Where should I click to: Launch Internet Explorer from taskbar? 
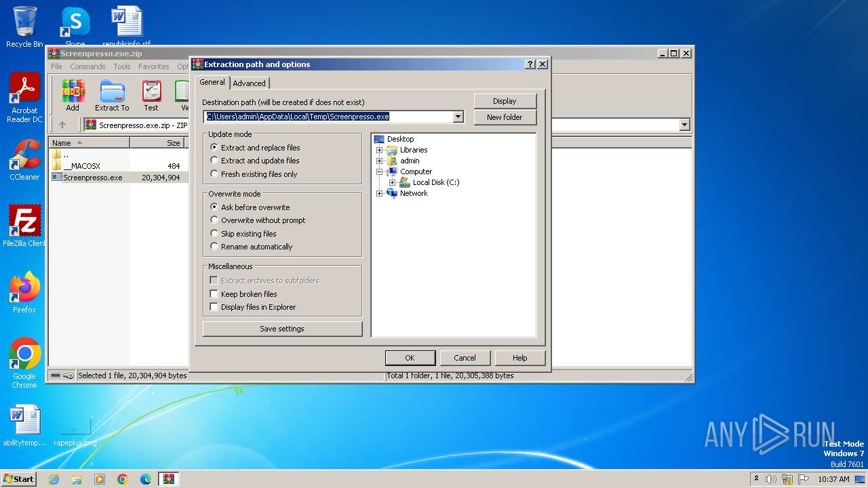click(54, 479)
